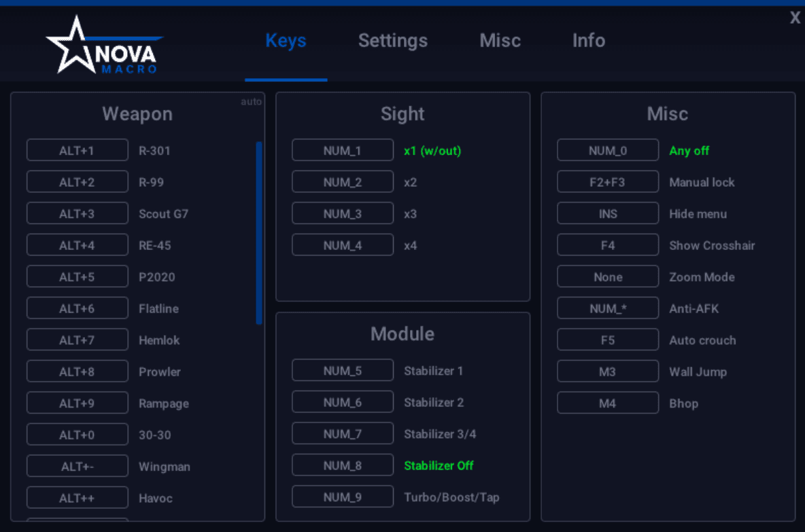Edit the ALT+5 keybind for P2020

(x=77, y=277)
